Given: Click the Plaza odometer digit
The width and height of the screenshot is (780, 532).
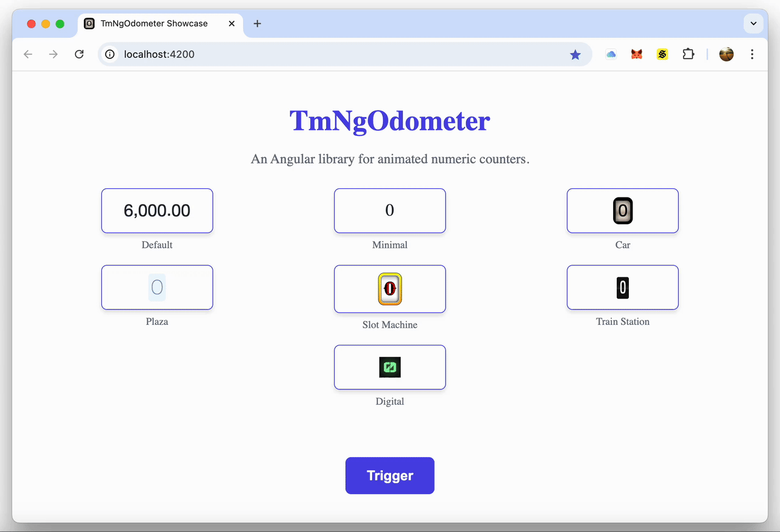Looking at the screenshot, I should click(157, 287).
